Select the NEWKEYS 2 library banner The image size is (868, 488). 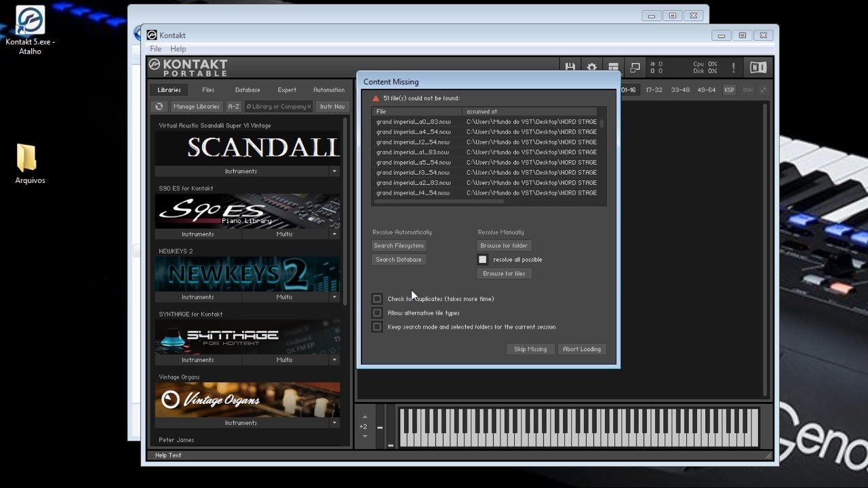(x=248, y=274)
